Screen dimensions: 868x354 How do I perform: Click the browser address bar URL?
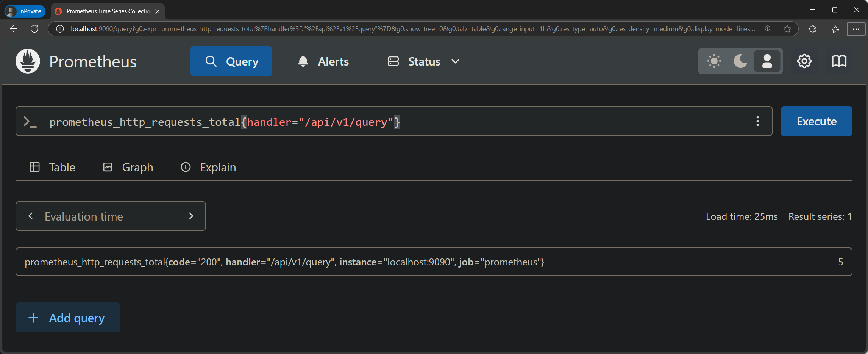413,29
